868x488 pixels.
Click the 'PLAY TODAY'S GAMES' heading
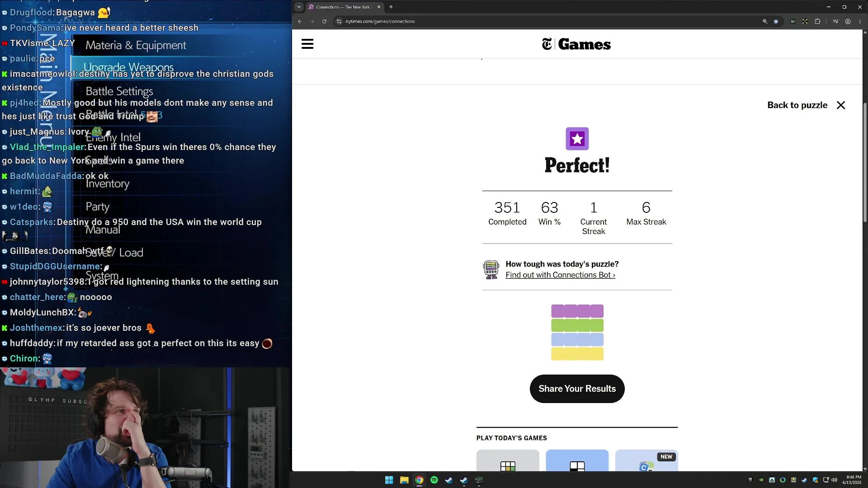[x=512, y=438]
